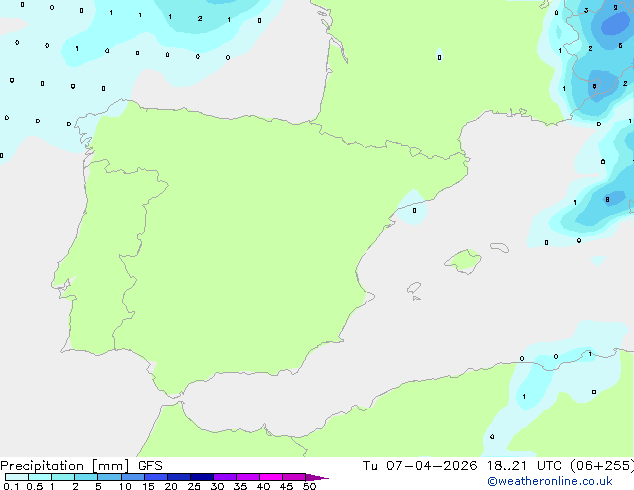Select the 10–15 mm legend swatch
This screenshot has width=634, height=490.
[133, 477]
